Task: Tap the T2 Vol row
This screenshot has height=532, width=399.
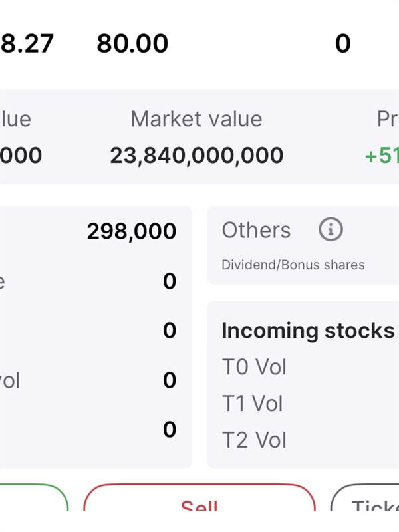Action: pyautogui.click(x=254, y=440)
